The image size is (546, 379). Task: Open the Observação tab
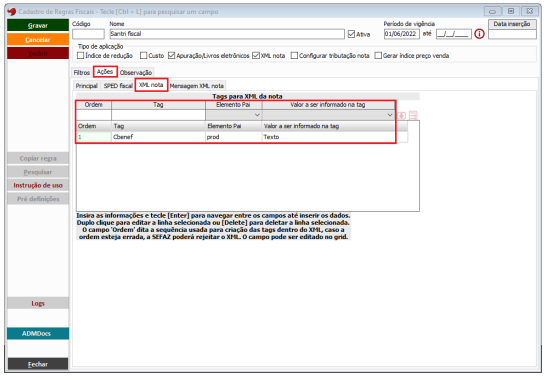(x=136, y=72)
